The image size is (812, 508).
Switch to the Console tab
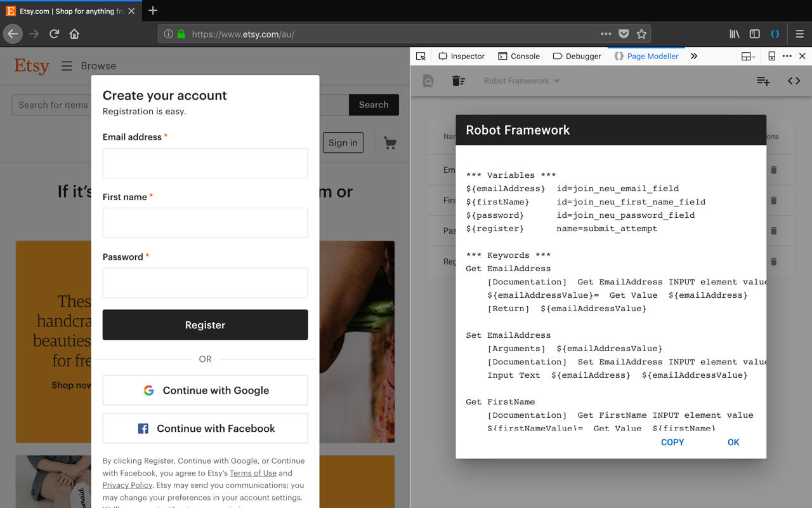tap(519, 56)
